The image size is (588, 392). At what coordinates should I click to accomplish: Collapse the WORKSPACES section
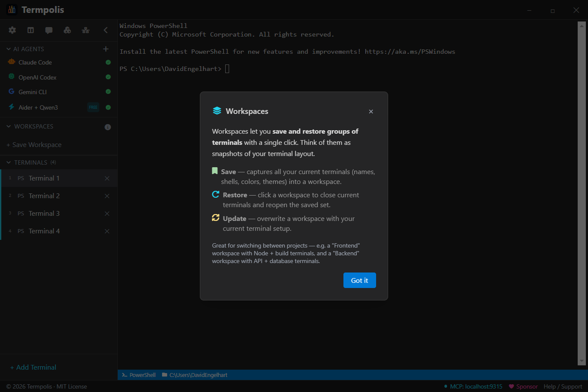point(8,126)
